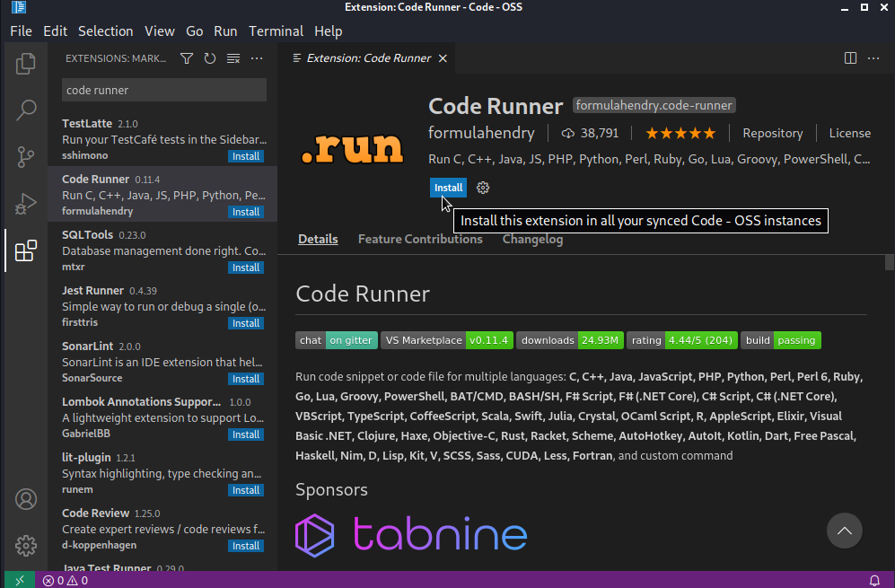Open the Explorer view in activity bar
The width and height of the screenshot is (895, 588).
[26, 64]
